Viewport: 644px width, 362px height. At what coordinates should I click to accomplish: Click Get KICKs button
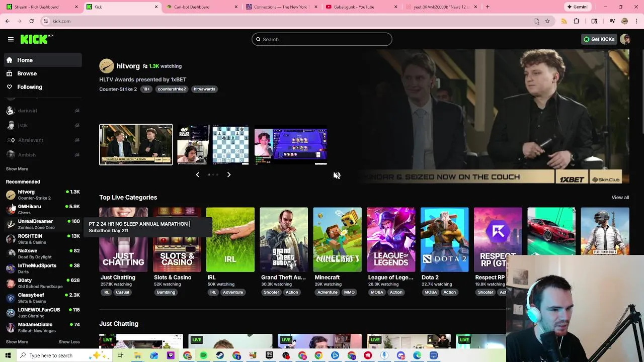[x=599, y=39]
